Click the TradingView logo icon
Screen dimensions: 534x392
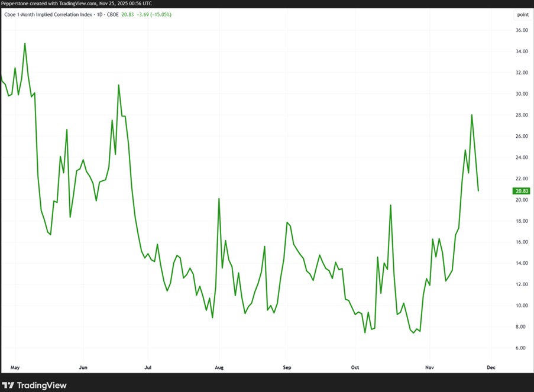click(9, 385)
